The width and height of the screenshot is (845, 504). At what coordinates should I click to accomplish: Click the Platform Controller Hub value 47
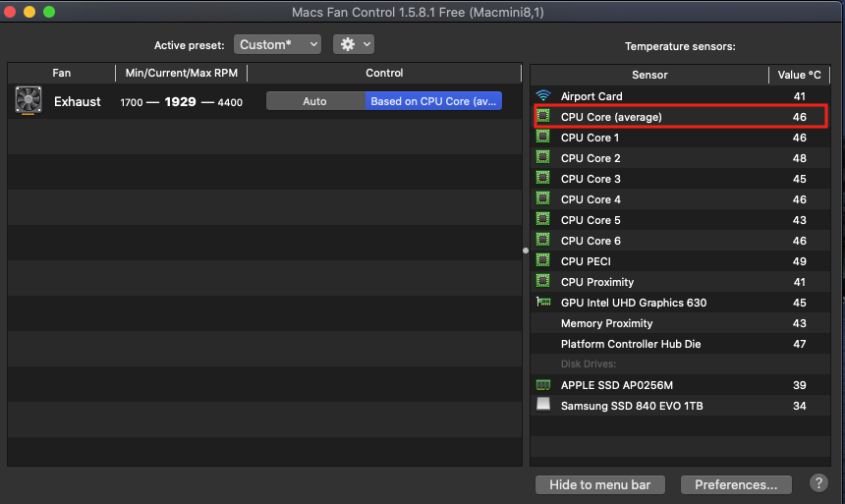click(x=799, y=344)
